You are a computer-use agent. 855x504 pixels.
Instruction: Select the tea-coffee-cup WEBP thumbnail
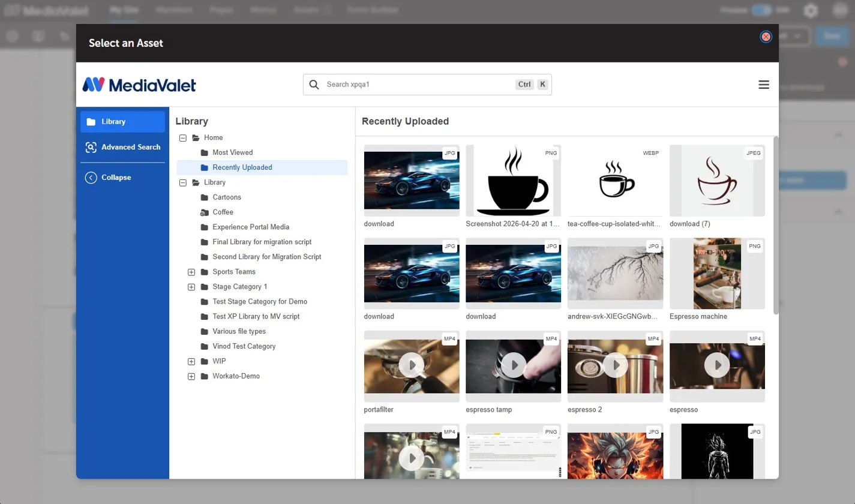(x=615, y=181)
